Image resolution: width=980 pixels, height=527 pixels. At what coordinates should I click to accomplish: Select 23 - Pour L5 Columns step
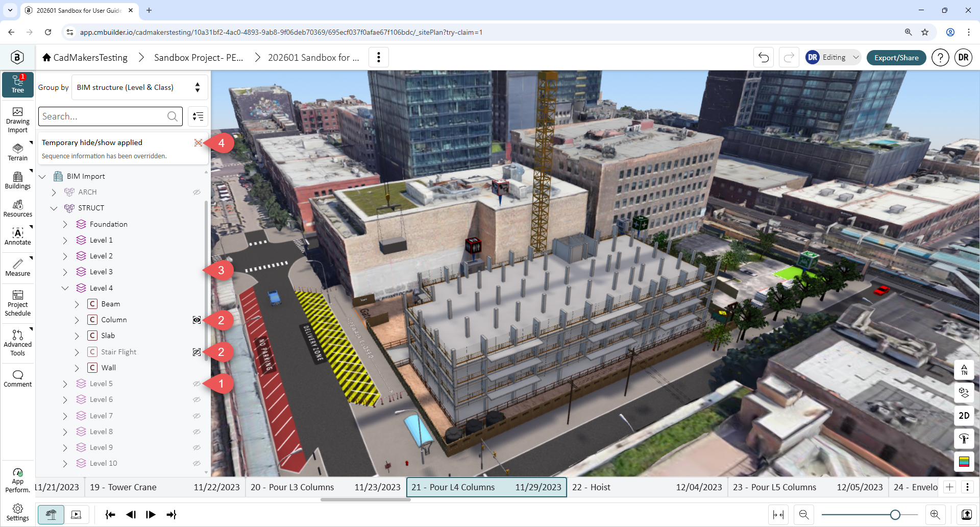pos(807,487)
